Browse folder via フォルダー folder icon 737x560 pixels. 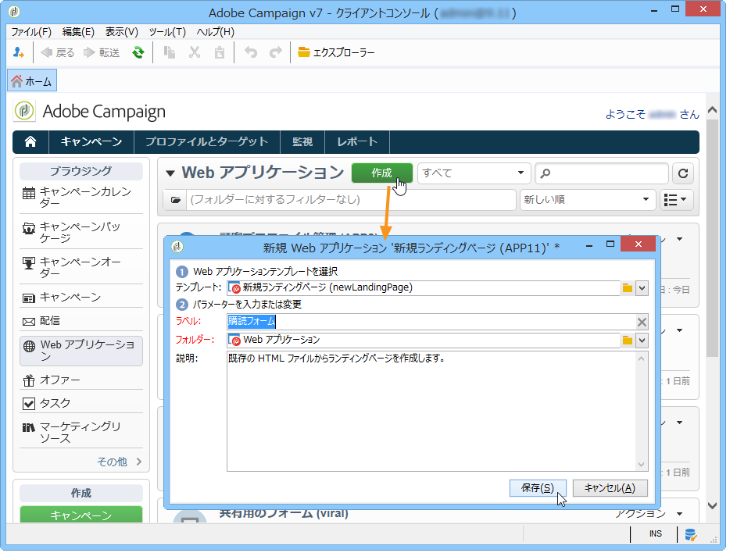[628, 340]
